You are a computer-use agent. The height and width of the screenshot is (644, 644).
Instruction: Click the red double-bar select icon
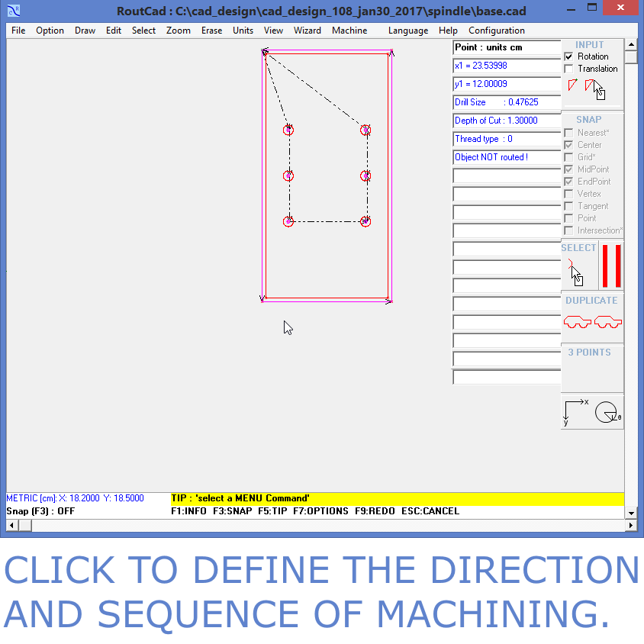pos(611,266)
